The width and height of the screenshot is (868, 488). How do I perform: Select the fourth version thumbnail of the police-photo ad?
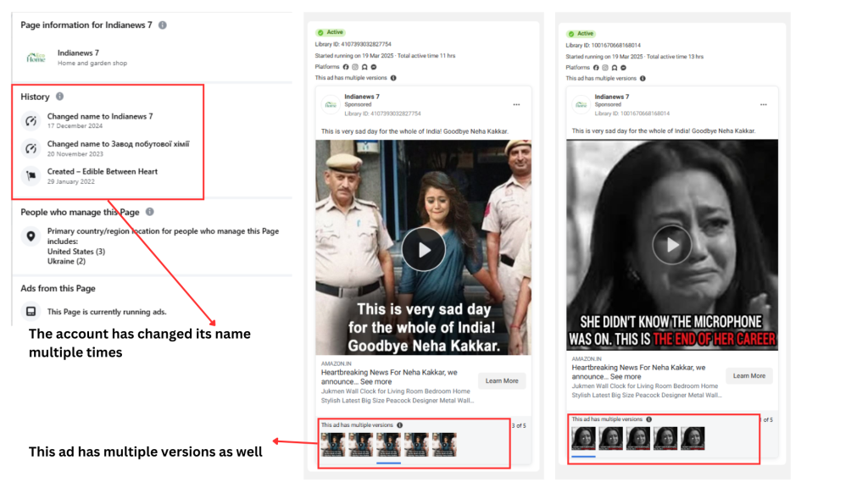pyautogui.click(x=416, y=444)
